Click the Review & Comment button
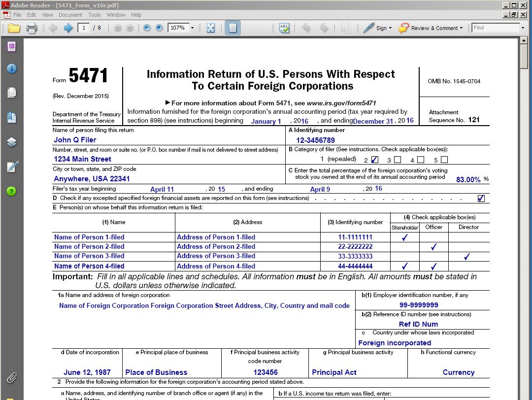This screenshot has width=532, height=400. click(431, 28)
